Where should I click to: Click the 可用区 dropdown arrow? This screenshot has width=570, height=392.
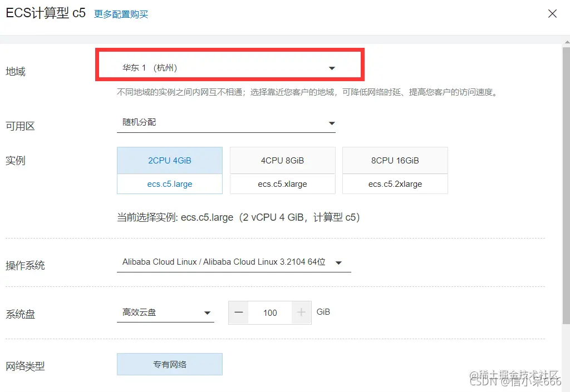tap(332, 123)
